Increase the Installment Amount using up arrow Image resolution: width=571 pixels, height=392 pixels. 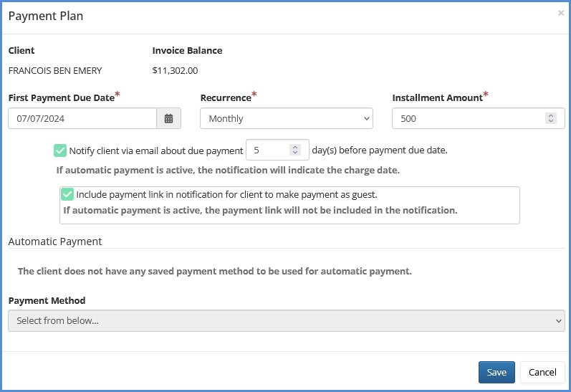[550, 115]
